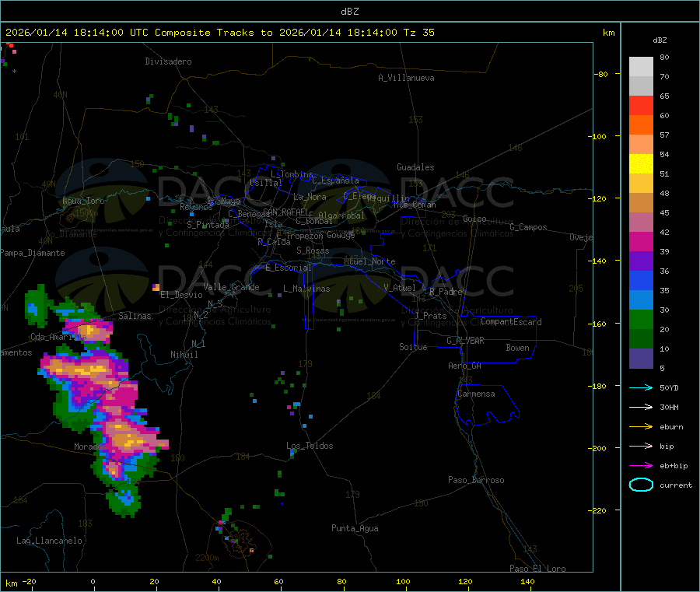
Task: Click the 'Punta_Agua' map label
Action: (355, 528)
